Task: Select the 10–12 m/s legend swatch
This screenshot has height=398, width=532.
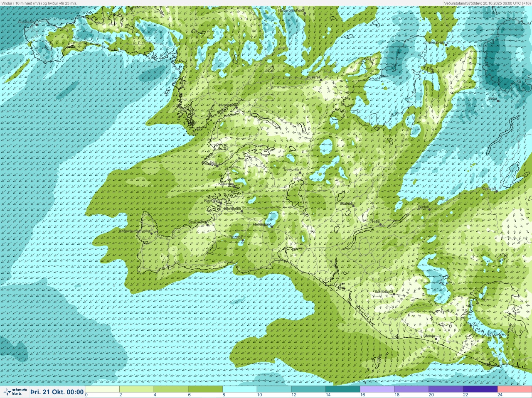Action: pyautogui.click(x=274, y=389)
